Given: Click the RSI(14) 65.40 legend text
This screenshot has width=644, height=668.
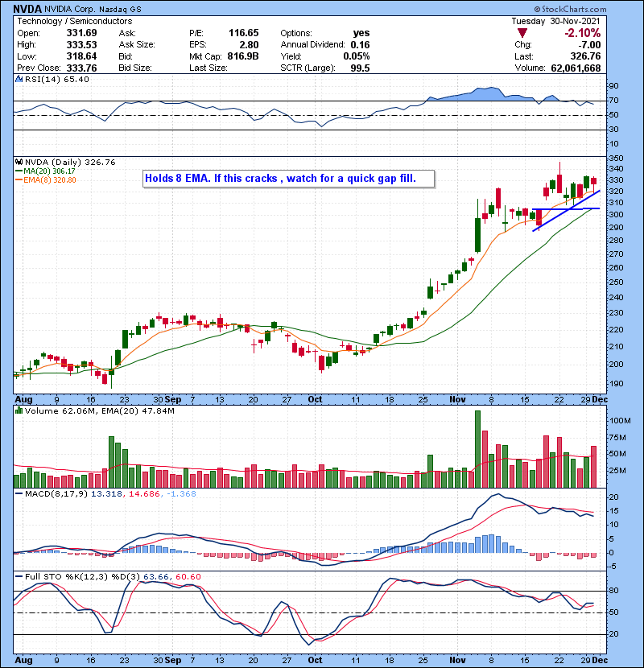Looking at the screenshot, I should click(57, 79).
